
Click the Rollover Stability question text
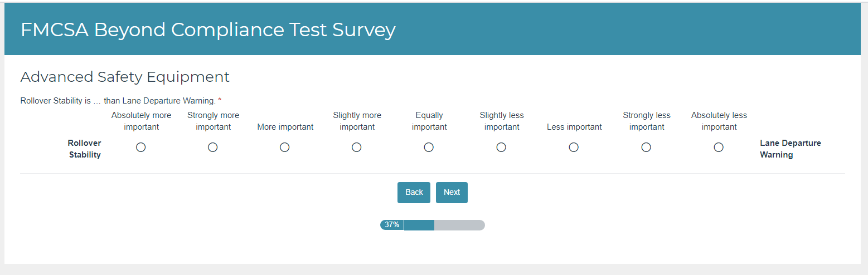click(118, 101)
